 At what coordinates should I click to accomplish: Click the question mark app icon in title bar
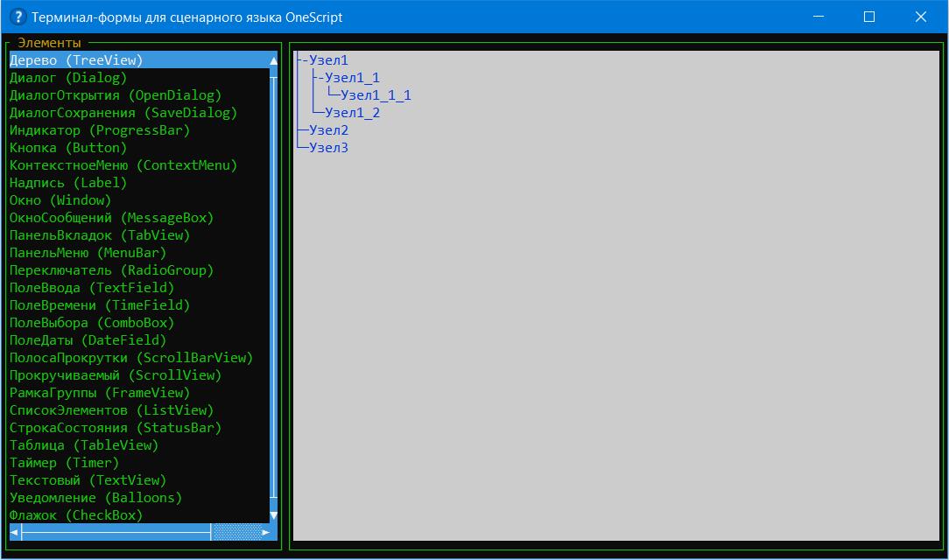pyautogui.click(x=18, y=17)
